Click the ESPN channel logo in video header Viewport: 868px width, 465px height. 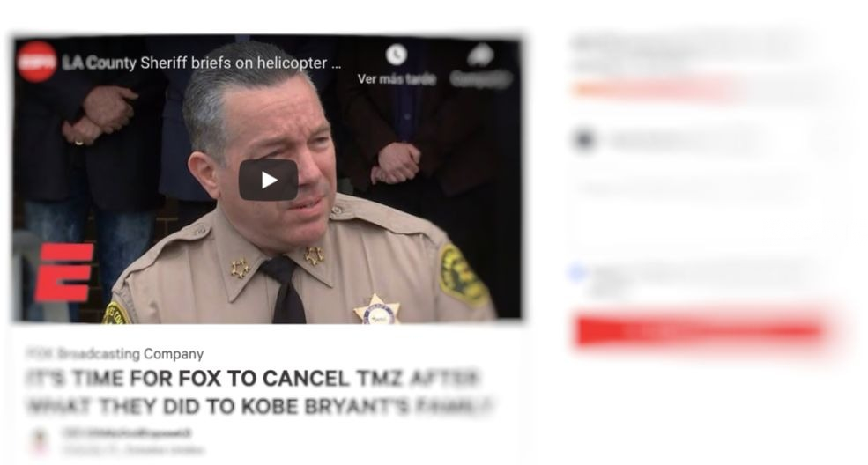(36, 62)
